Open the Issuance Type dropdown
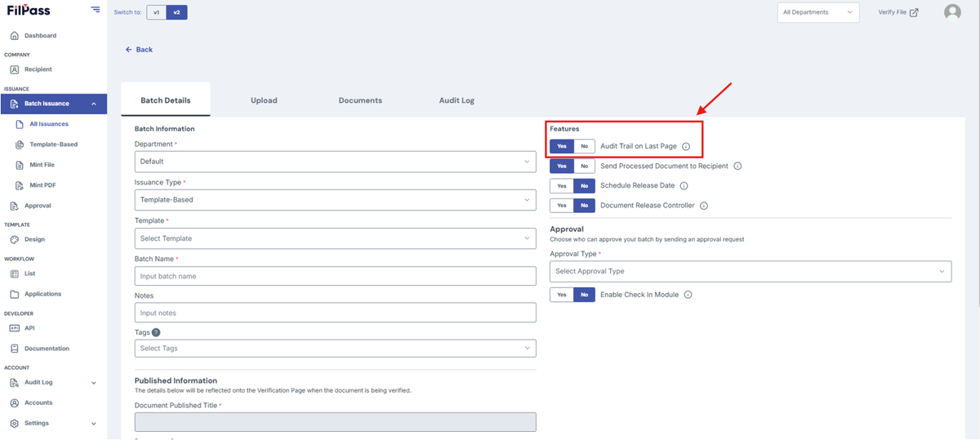The width and height of the screenshot is (980, 440). pos(335,199)
